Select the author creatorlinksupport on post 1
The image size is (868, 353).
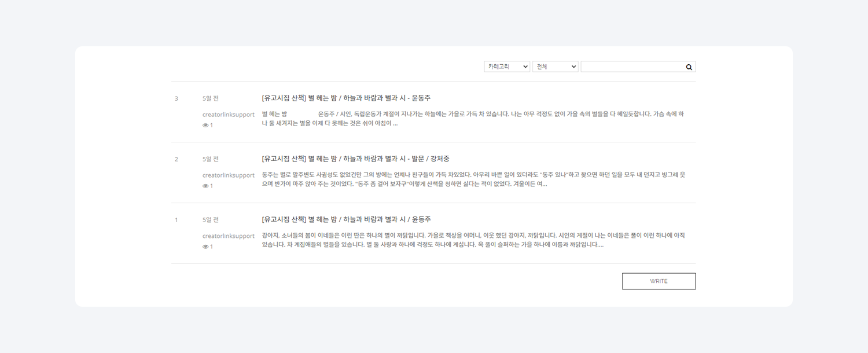pyautogui.click(x=229, y=236)
